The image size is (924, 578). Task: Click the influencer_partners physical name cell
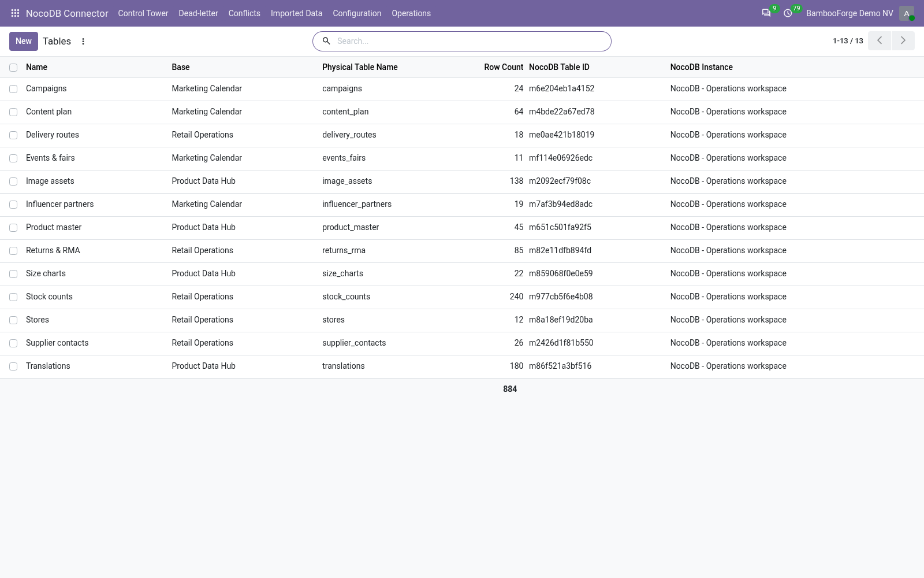point(357,204)
